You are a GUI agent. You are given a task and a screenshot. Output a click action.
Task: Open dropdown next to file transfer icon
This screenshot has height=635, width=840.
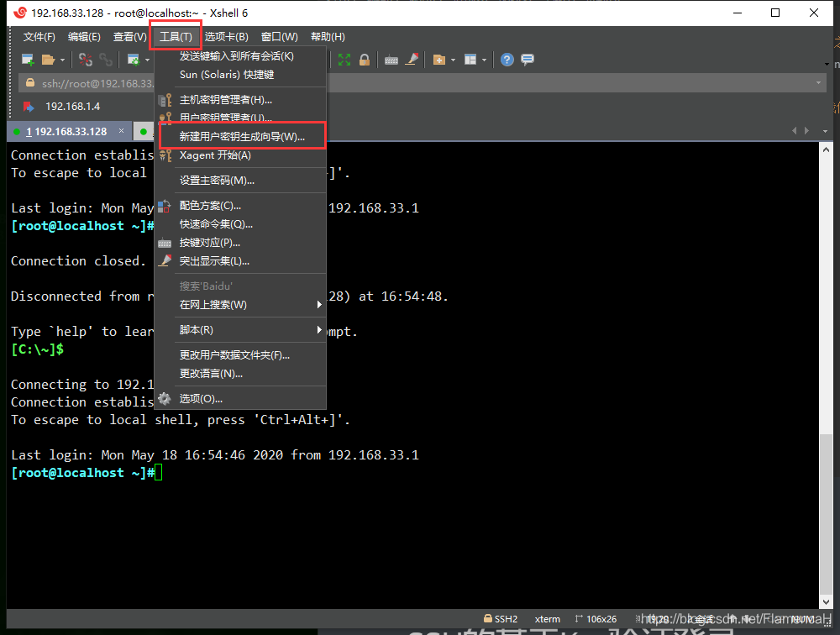tap(454, 60)
